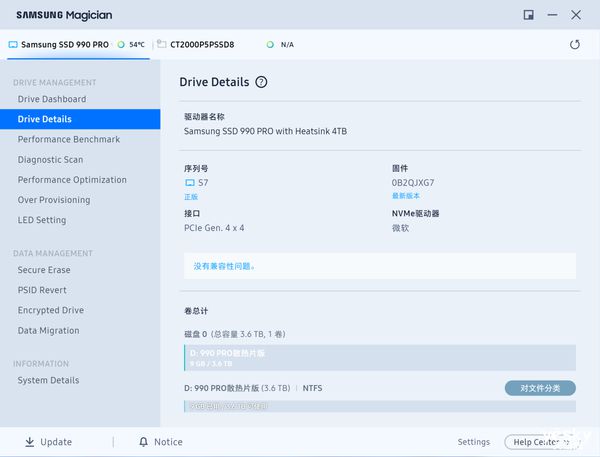Open Settings in the footer

(x=474, y=442)
